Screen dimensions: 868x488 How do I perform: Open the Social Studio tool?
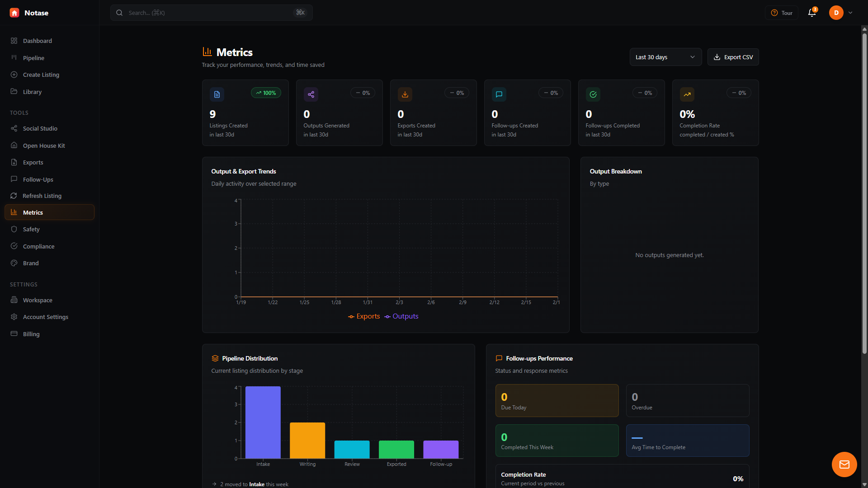pyautogui.click(x=40, y=128)
